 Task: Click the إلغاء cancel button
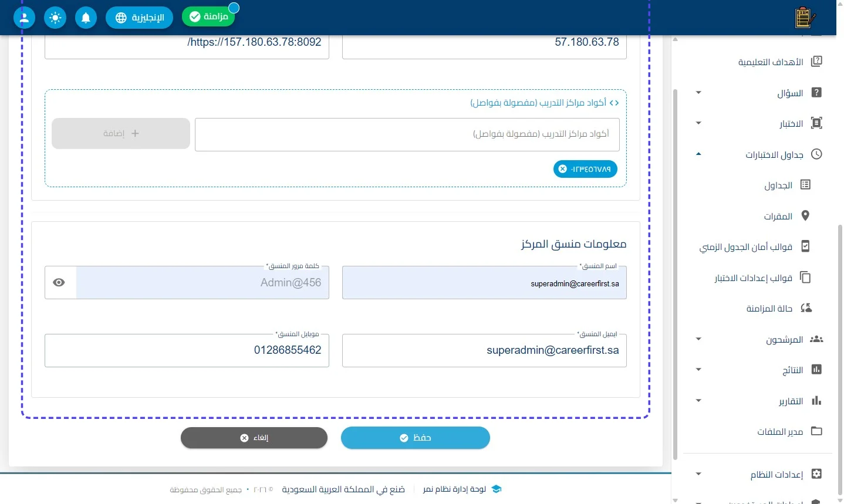click(254, 438)
